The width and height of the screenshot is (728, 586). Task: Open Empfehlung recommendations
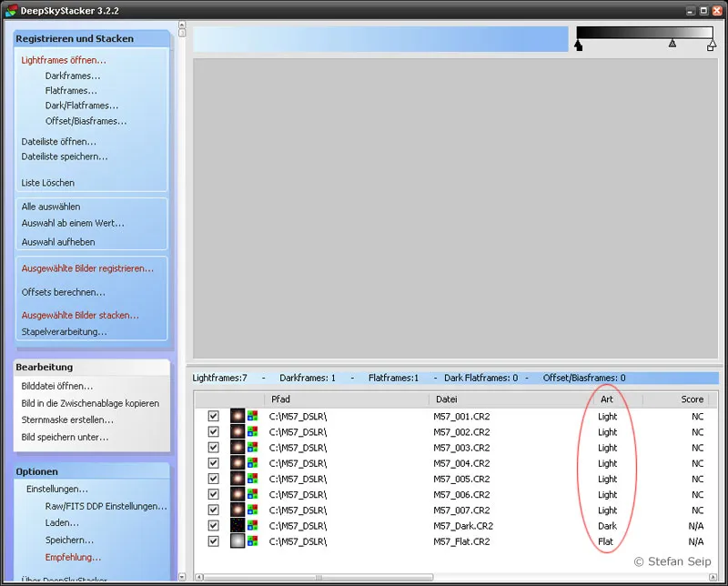click(x=73, y=557)
